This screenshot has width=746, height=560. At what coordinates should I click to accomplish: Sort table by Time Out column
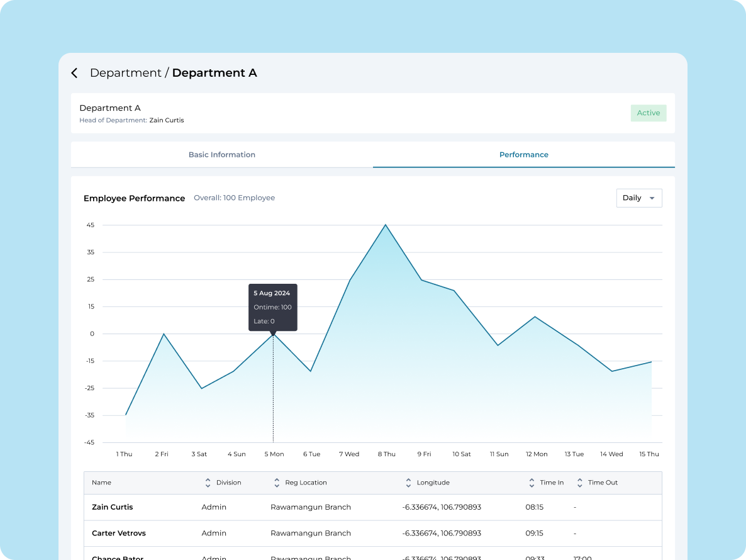(x=580, y=483)
